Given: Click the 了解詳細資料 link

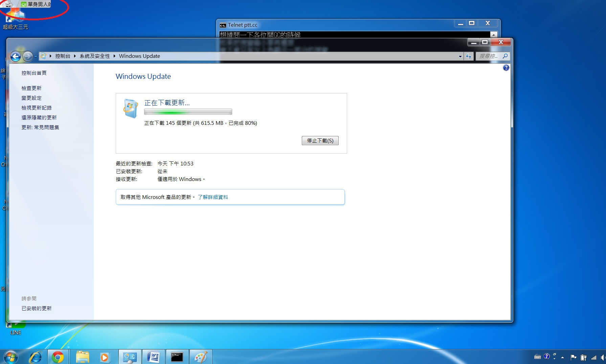Looking at the screenshot, I should (213, 197).
